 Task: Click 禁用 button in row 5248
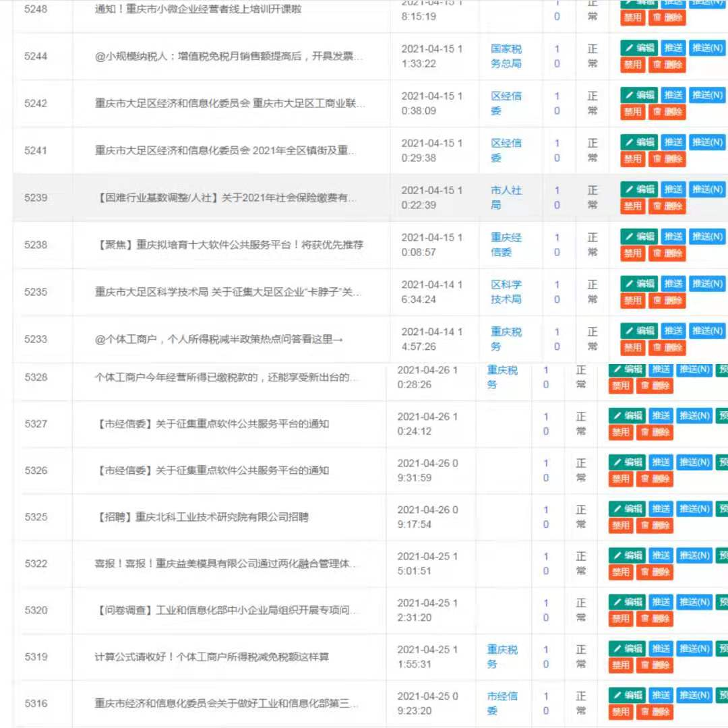[x=632, y=18]
